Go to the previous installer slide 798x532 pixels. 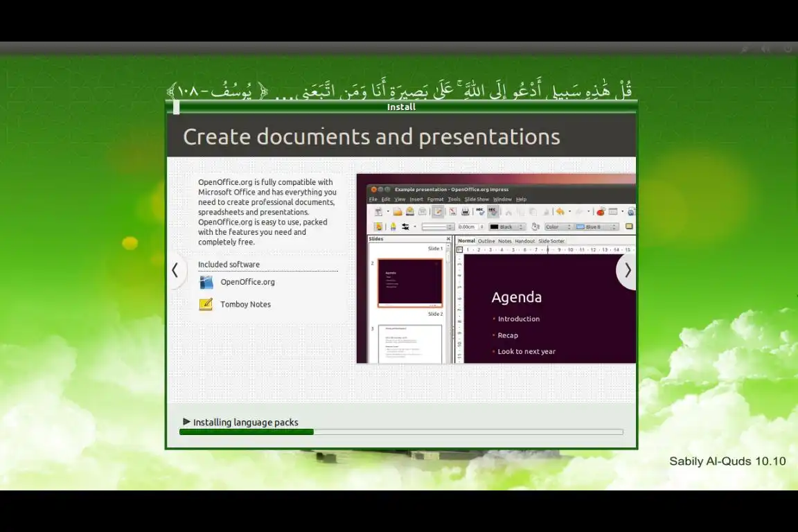[x=175, y=270]
